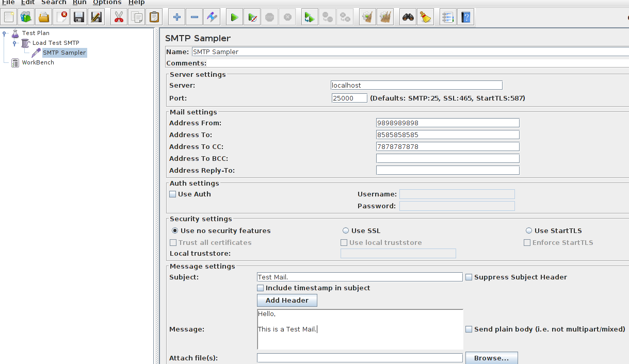Click the Copy toolbar icon

click(x=136, y=17)
